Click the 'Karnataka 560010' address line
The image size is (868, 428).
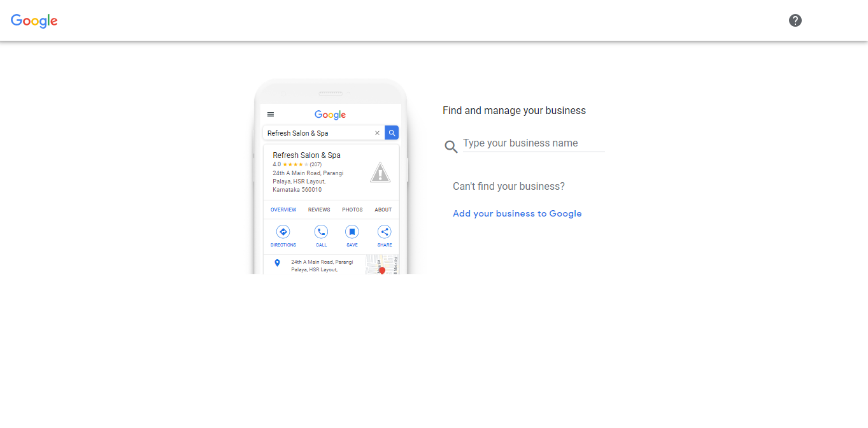[x=297, y=190]
